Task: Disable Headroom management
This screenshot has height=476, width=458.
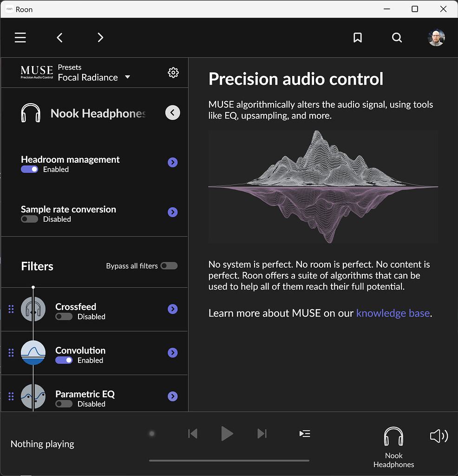Action: 29,169
